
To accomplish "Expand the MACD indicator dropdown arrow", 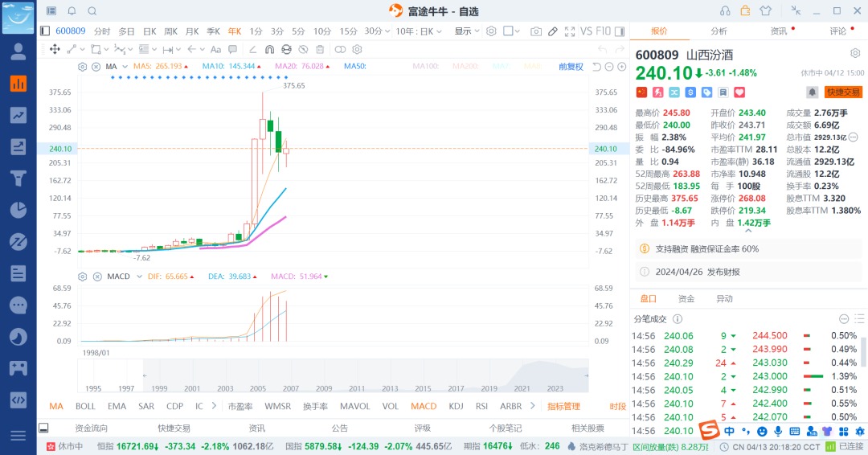I will pos(139,277).
